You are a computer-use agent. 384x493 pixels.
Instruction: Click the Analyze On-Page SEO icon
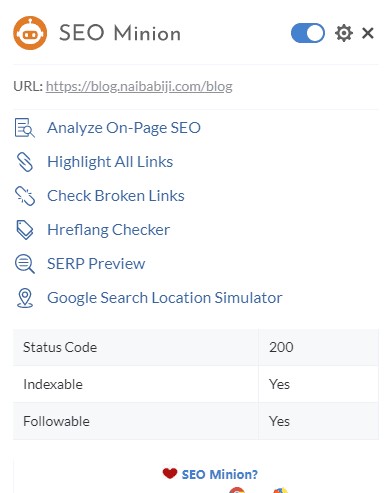click(x=24, y=128)
